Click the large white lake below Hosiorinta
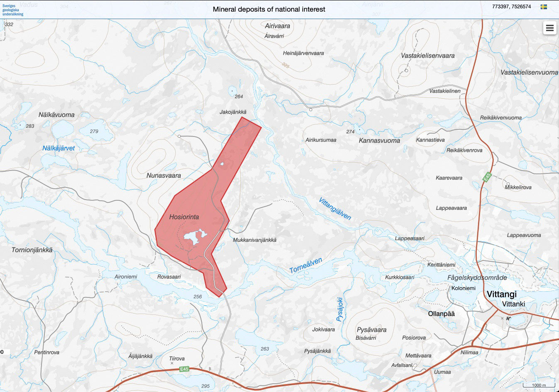Viewport: 559px width, 392px height. click(x=194, y=237)
